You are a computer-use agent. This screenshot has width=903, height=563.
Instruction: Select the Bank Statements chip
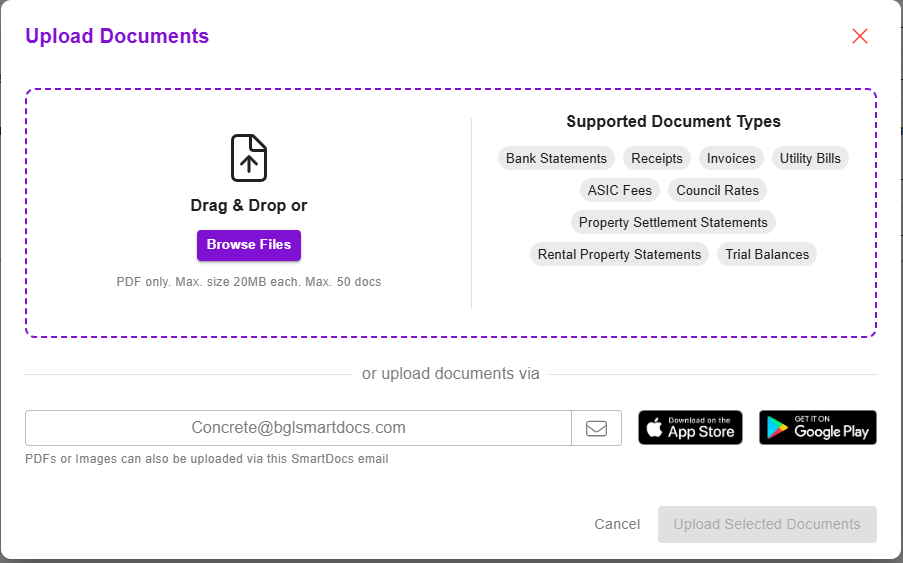coord(556,158)
